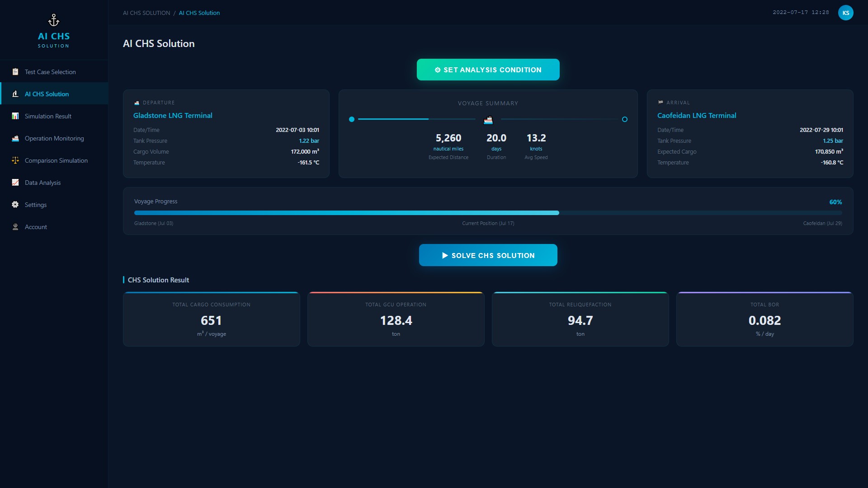The image size is (868, 488).
Task: Click Caofeidan (Jul 29) progress label
Action: [x=822, y=223]
